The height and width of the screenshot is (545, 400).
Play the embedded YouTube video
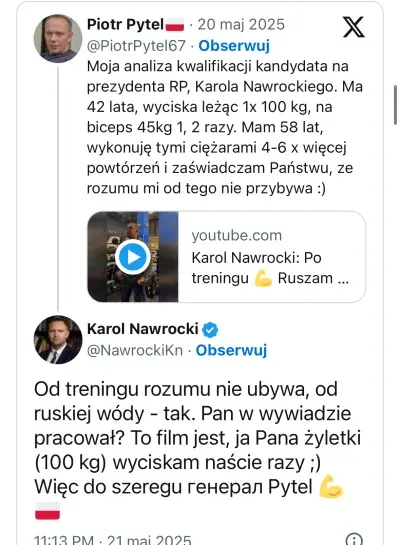(133, 257)
